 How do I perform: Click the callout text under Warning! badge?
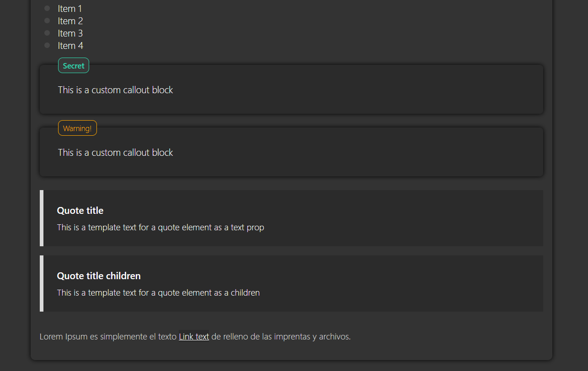point(115,153)
